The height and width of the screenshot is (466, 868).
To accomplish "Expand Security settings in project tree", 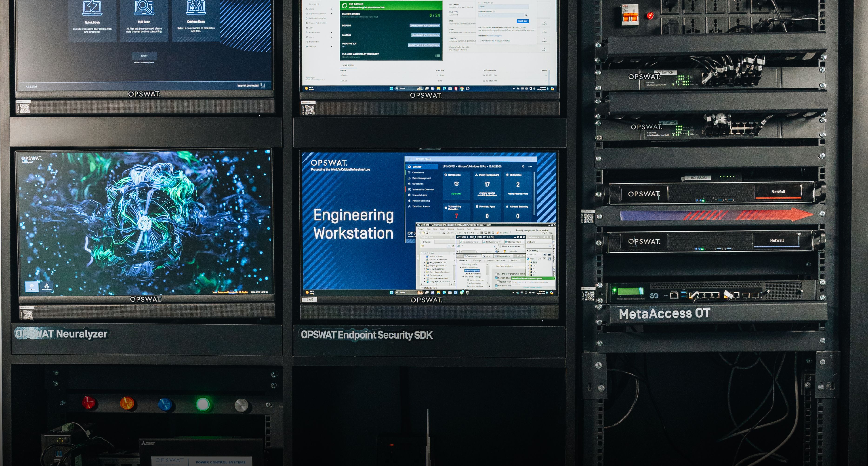I will click(x=424, y=269).
